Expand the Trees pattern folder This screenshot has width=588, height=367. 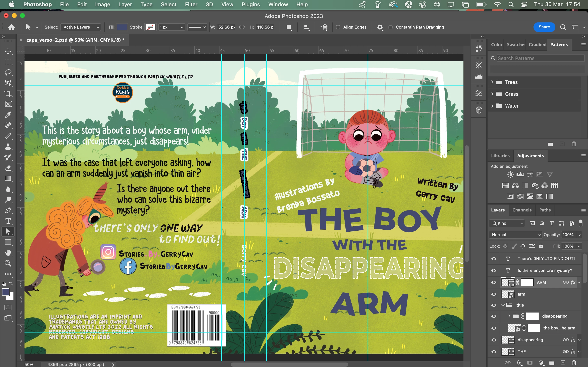point(492,82)
